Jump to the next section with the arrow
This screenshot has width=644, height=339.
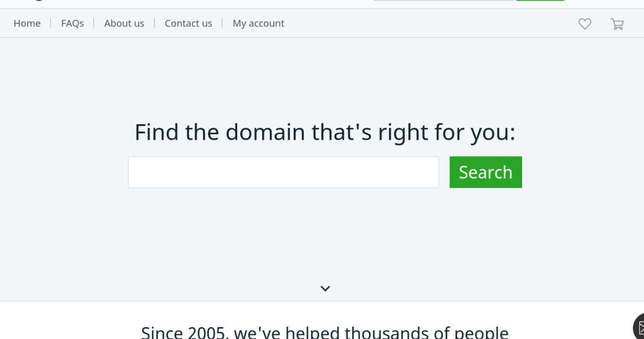[325, 288]
